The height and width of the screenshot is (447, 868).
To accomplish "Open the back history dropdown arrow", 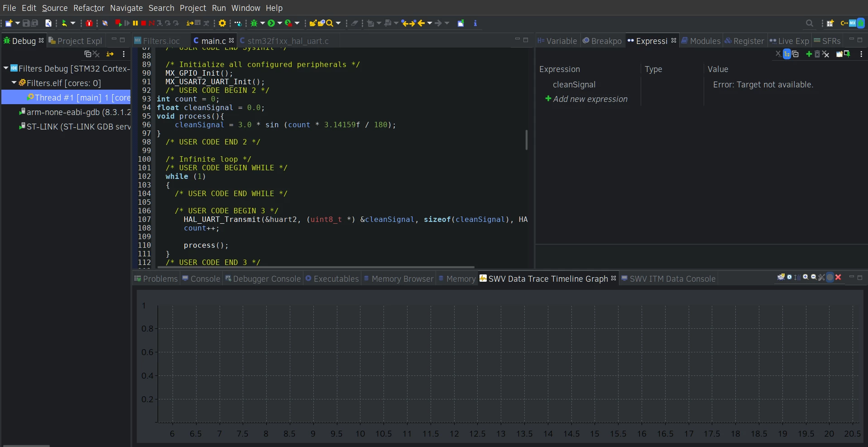I will 430,23.
